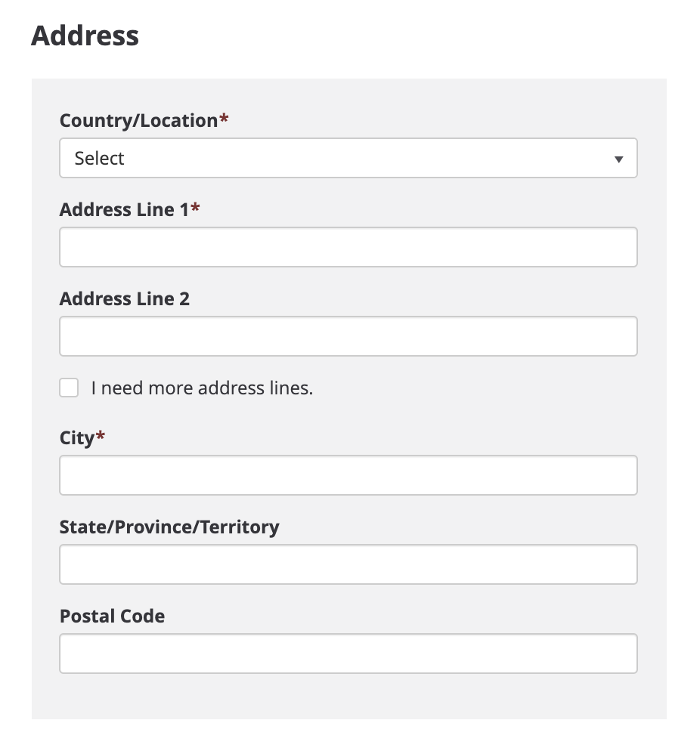The height and width of the screenshot is (754, 700).
Task: Click the required asterisk beside Country/Location
Action: pos(224,119)
